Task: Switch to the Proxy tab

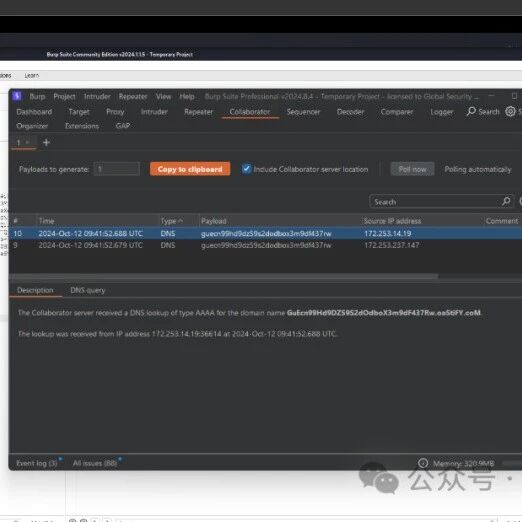Action: coord(115,112)
